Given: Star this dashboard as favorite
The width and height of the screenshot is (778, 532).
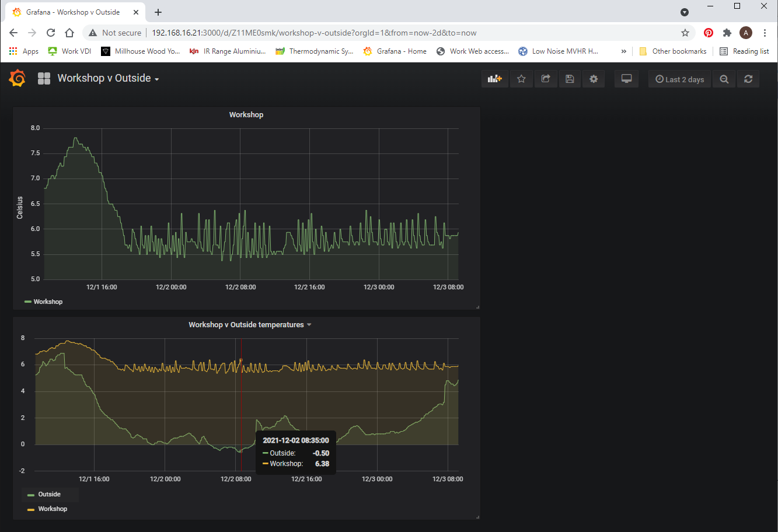Looking at the screenshot, I should click(x=521, y=79).
